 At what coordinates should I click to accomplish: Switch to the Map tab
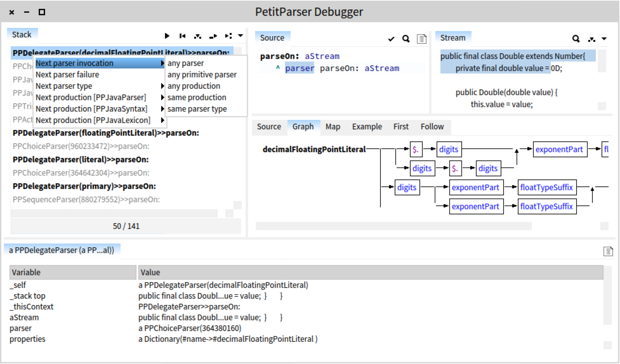333,127
